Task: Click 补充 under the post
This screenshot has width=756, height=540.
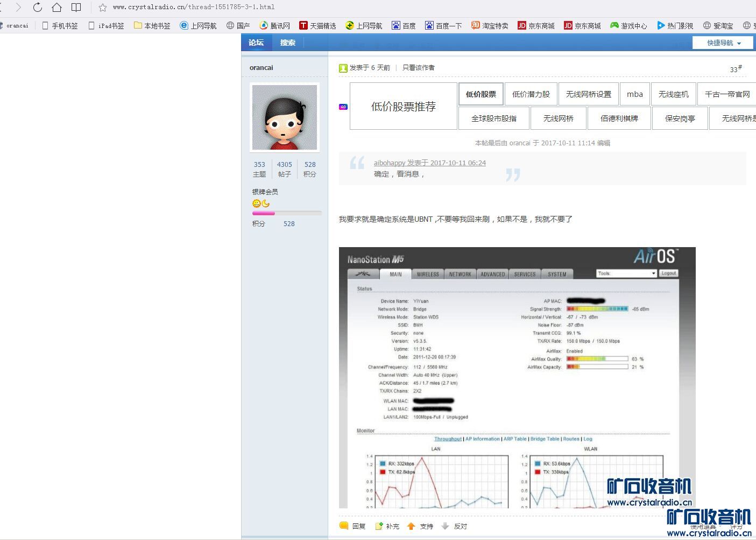Action: pyautogui.click(x=387, y=527)
